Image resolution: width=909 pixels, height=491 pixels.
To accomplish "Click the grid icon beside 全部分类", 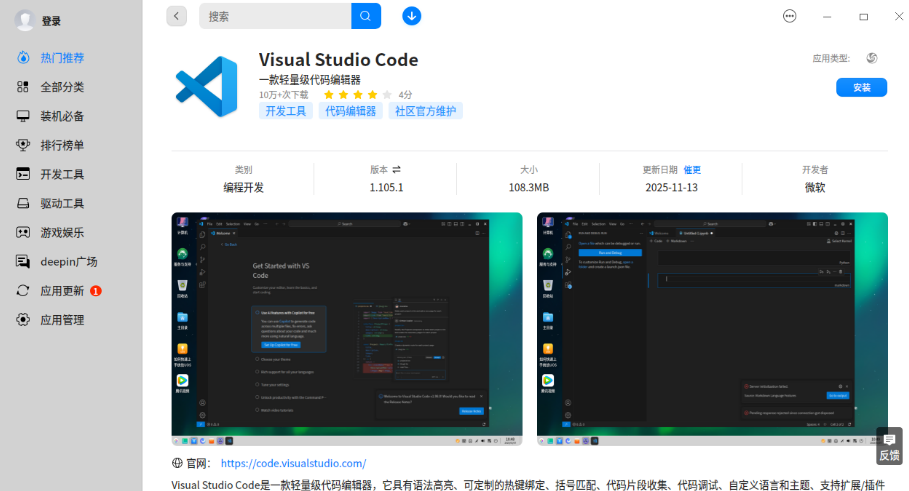I will click(x=23, y=87).
